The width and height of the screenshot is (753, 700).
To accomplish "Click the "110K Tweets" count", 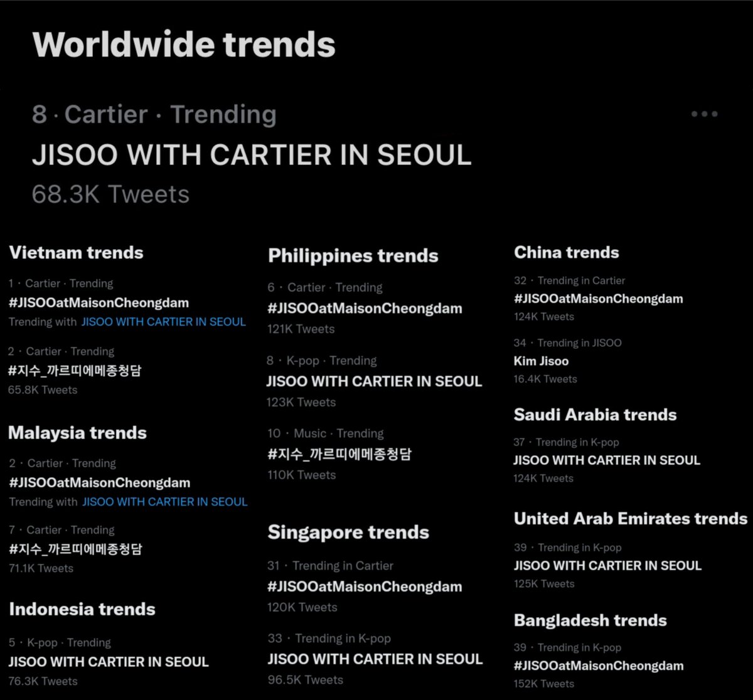I will 301,475.
